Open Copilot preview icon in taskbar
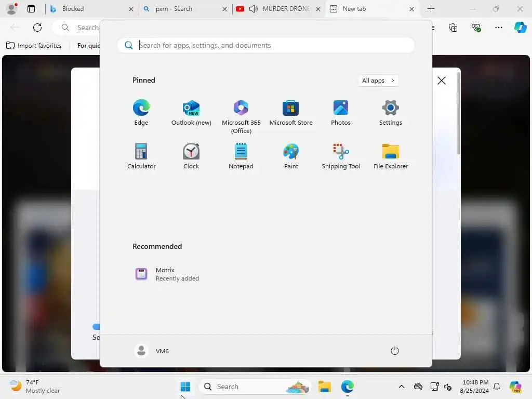532x399 pixels. pyautogui.click(x=516, y=387)
